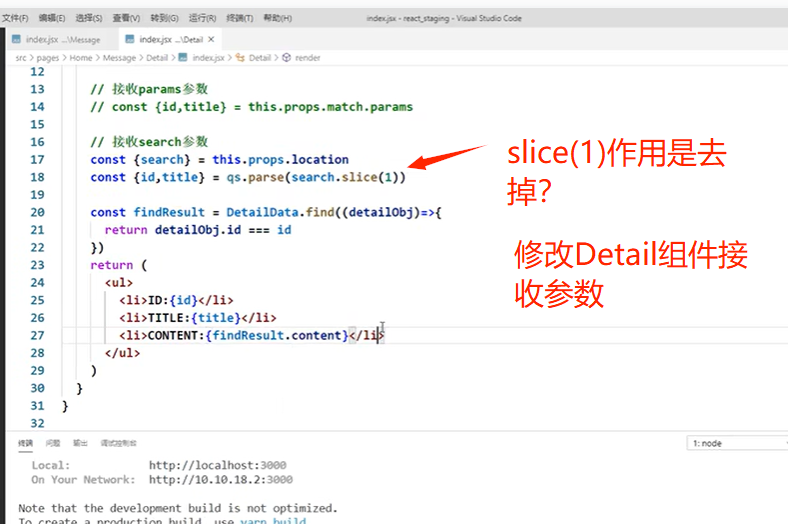Click 'Note that the development build' terminal text
This screenshot has width=788, height=524.
coord(121,508)
